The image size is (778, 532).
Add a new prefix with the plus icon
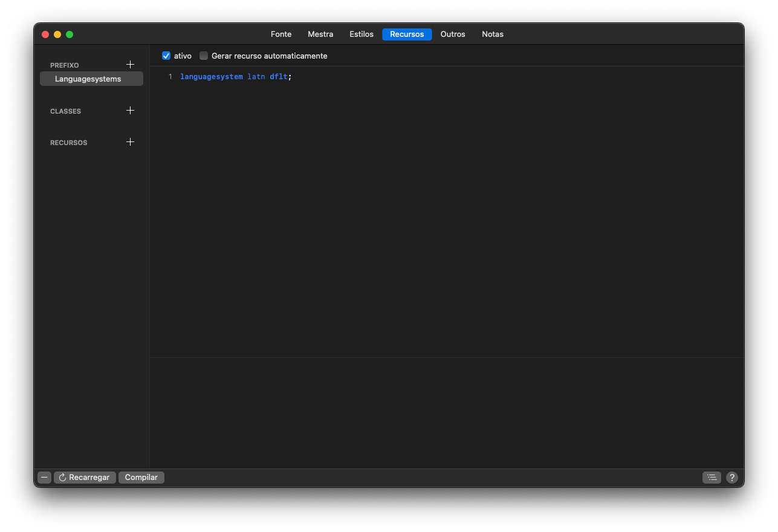(130, 65)
